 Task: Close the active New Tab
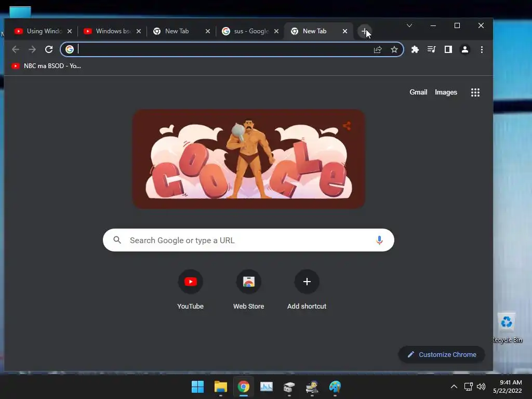coord(345,31)
